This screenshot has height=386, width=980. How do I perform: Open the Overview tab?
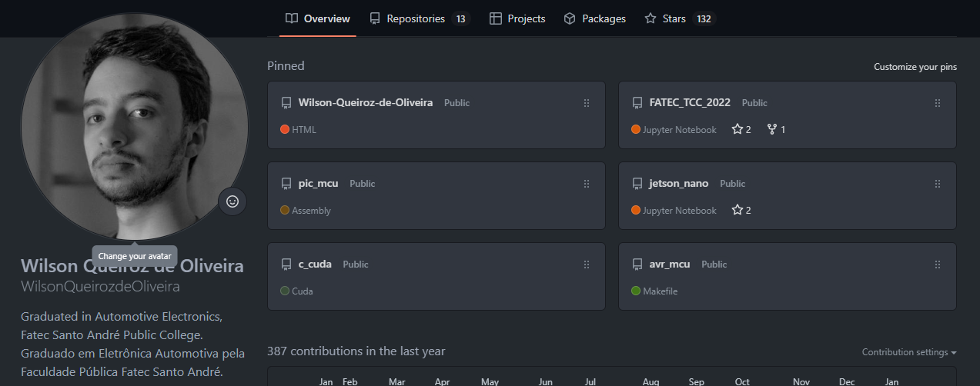coord(317,18)
